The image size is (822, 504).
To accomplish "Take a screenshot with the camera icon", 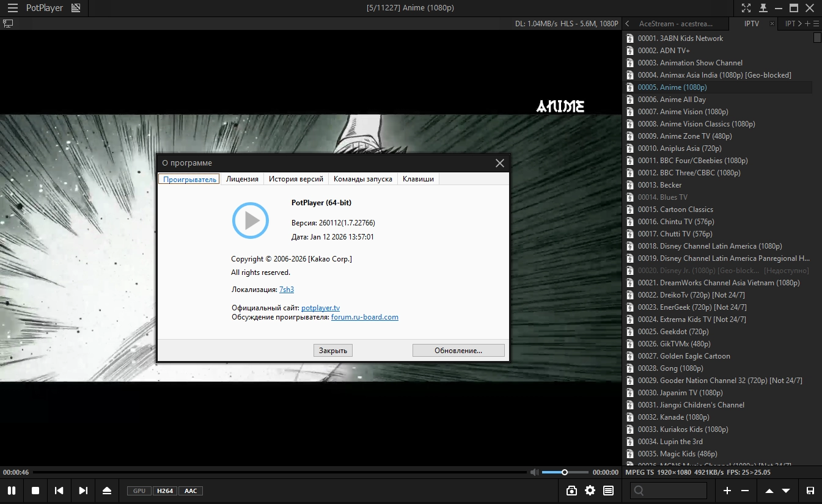I will coord(571,491).
